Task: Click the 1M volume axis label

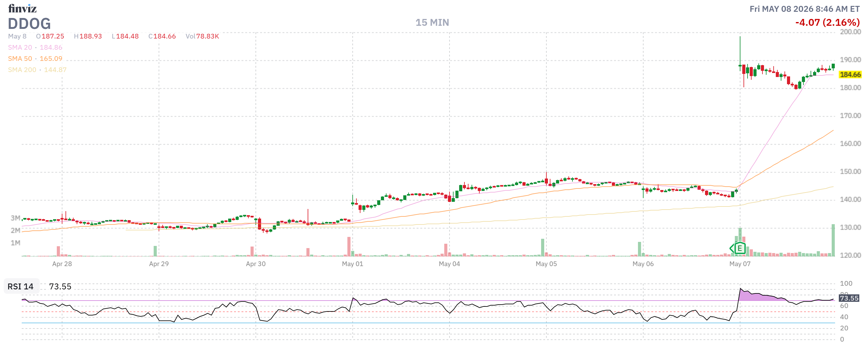Action: 16,243
